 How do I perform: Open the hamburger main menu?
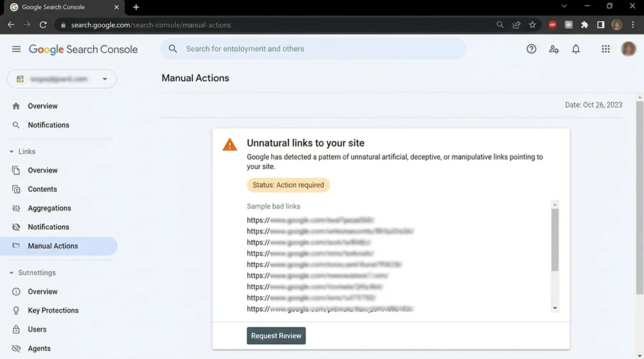pos(16,50)
